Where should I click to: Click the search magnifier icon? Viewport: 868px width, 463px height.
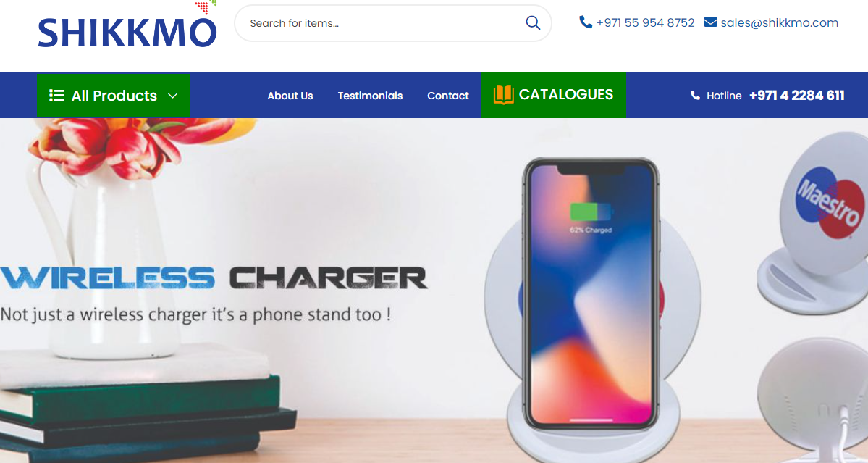(533, 22)
